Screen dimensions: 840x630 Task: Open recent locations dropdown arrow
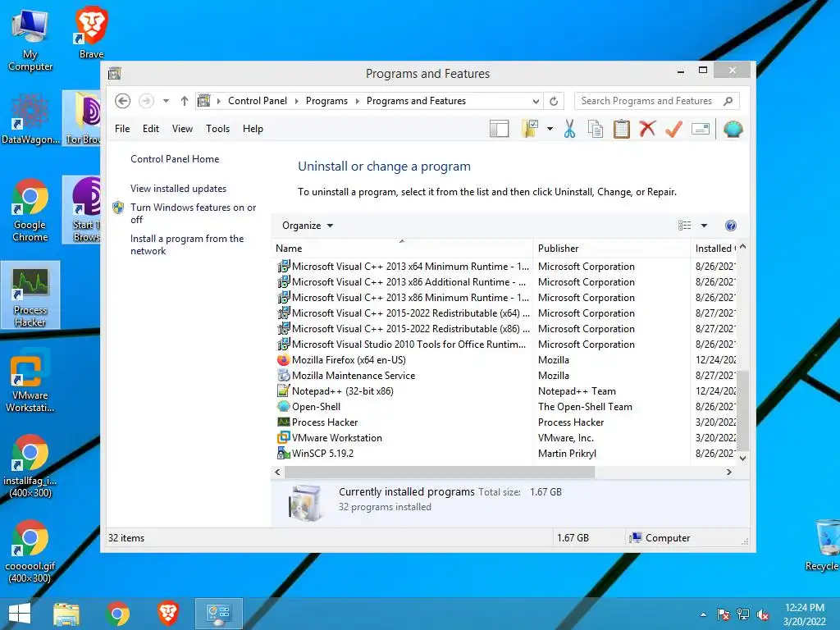click(x=166, y=101)
